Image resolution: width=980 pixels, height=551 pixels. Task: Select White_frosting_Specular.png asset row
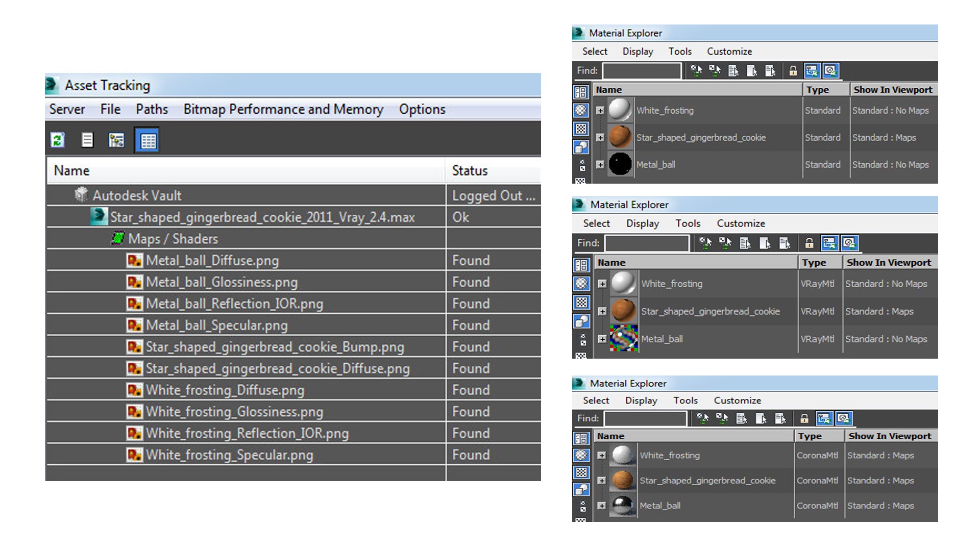[x=230, y=455]
